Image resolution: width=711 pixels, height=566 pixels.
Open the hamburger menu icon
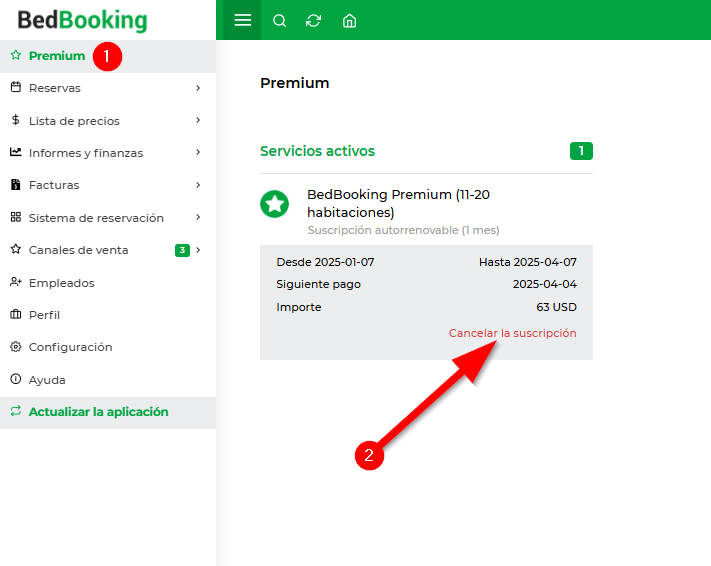[x=243, y=20]
